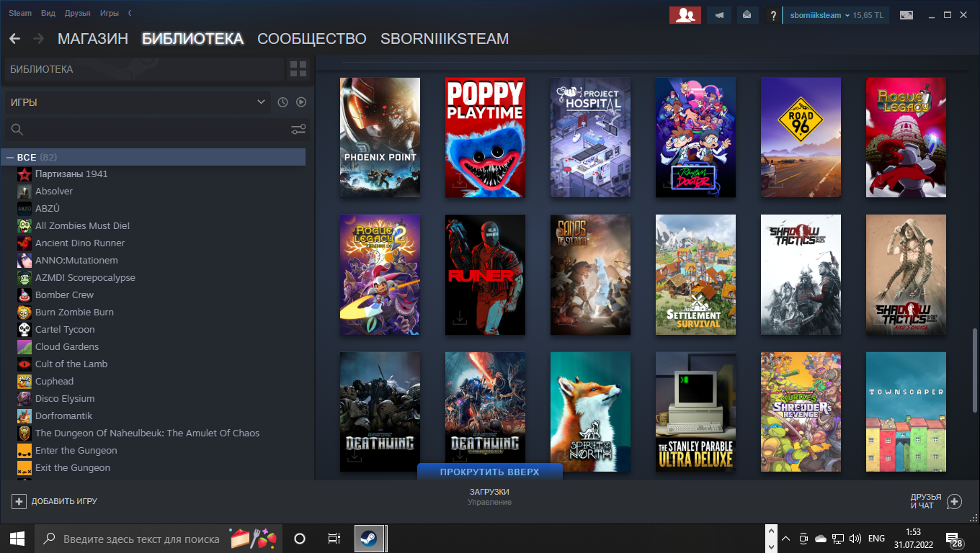
Task: Open the announcements megaphone icon
Action: 719,15
